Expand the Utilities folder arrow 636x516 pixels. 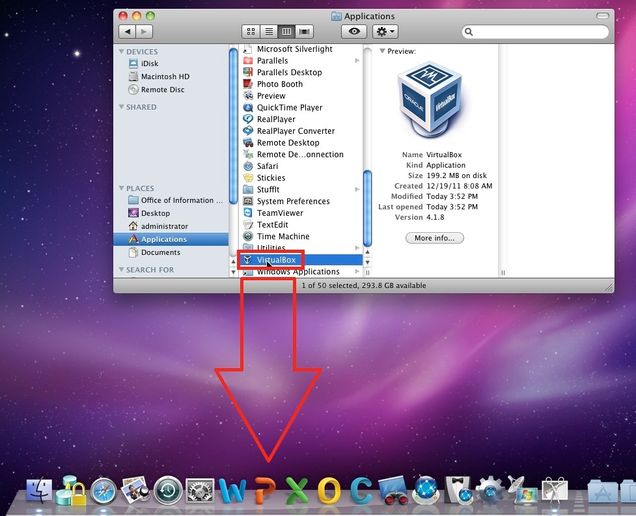[x=357, y=248]
